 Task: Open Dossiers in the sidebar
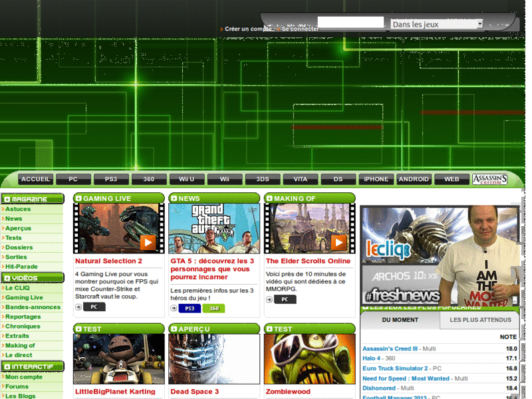tap(19, 247)
